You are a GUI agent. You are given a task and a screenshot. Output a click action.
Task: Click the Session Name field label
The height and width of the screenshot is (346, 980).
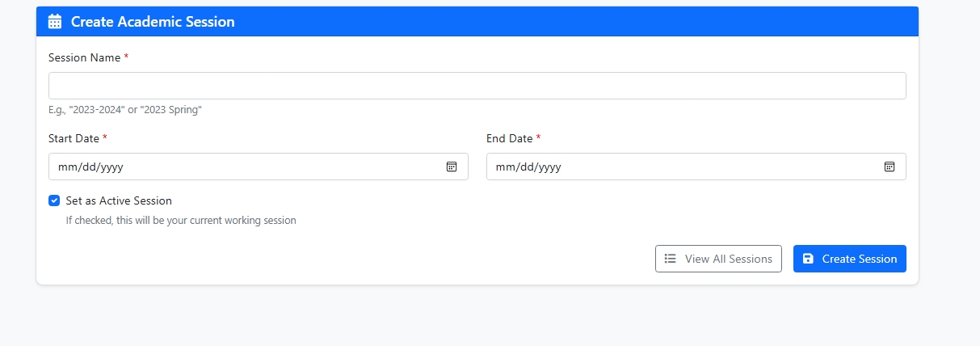tap(84, 57)
